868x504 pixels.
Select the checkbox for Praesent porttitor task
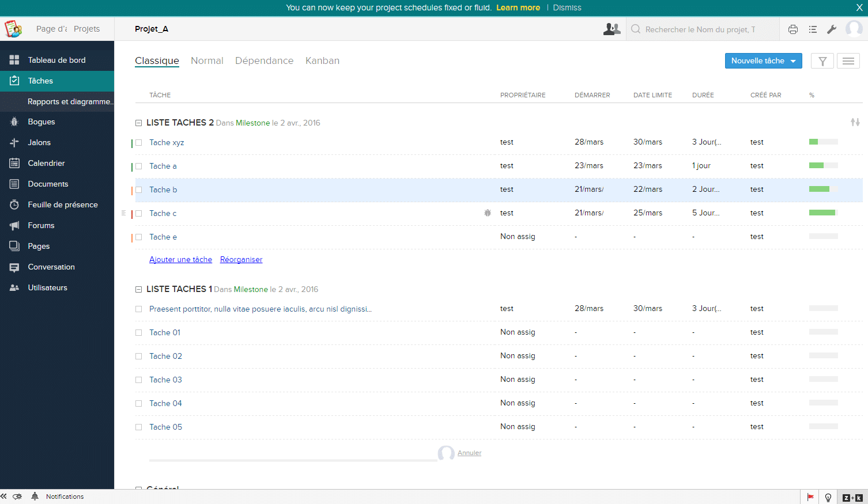pos(138,309)
